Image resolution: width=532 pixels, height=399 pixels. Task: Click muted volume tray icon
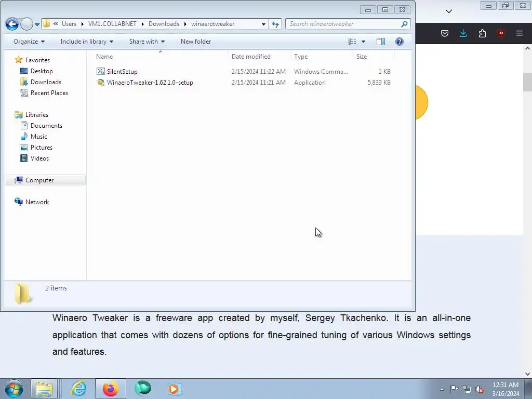click(480, 389)
